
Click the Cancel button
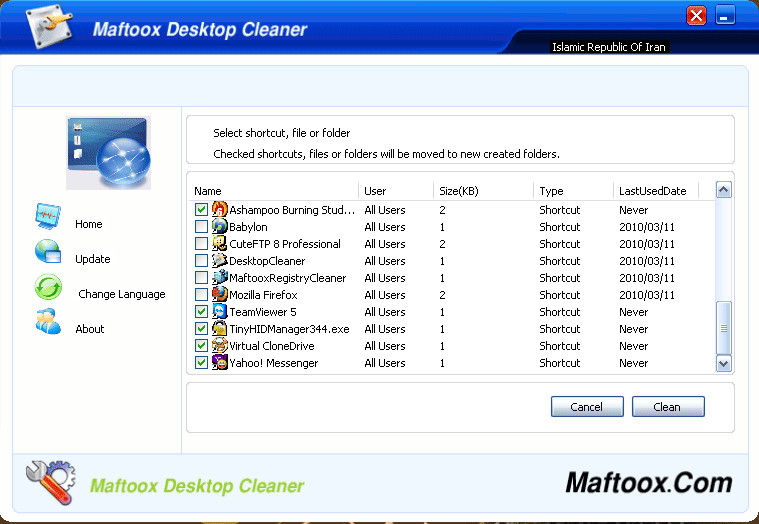(587, 407)
